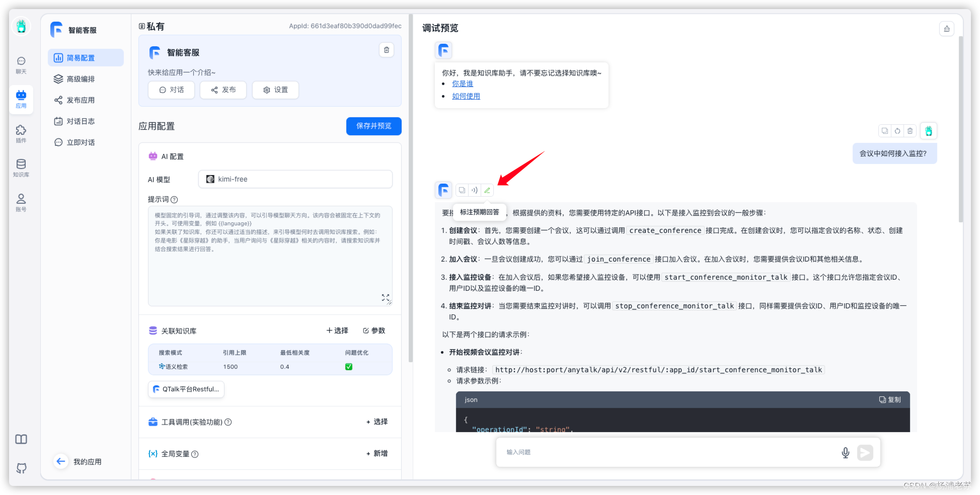Click the QTalk平台Restful knowledge base chip

[x=186, y=389]
